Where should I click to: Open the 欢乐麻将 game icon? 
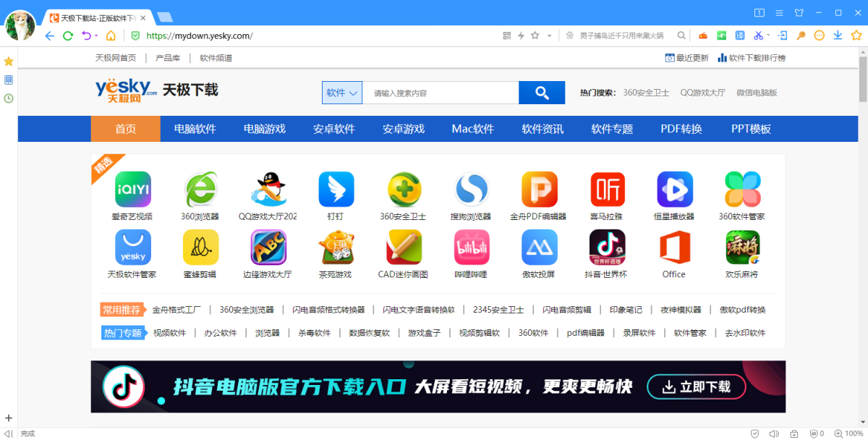point(743,247)
